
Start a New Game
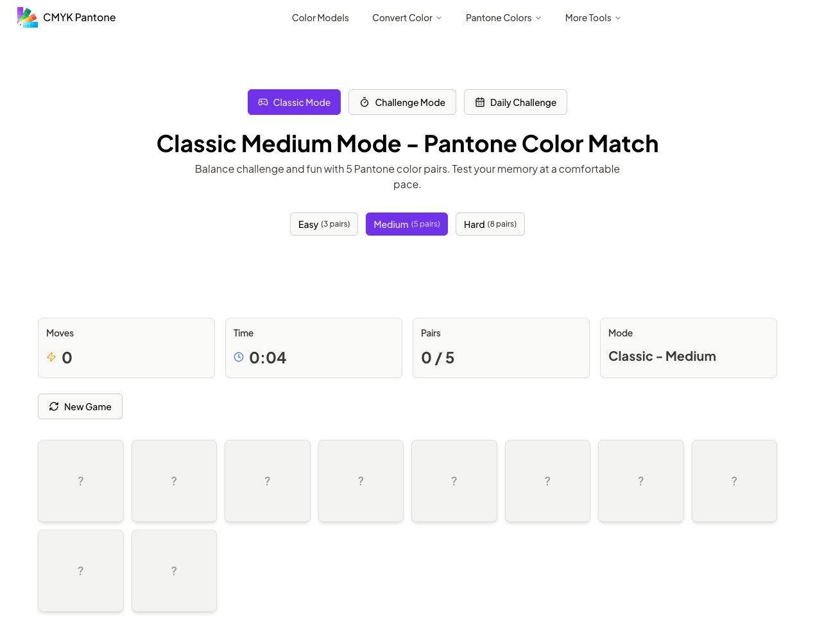pyautogui.click(x=80, y=406)
